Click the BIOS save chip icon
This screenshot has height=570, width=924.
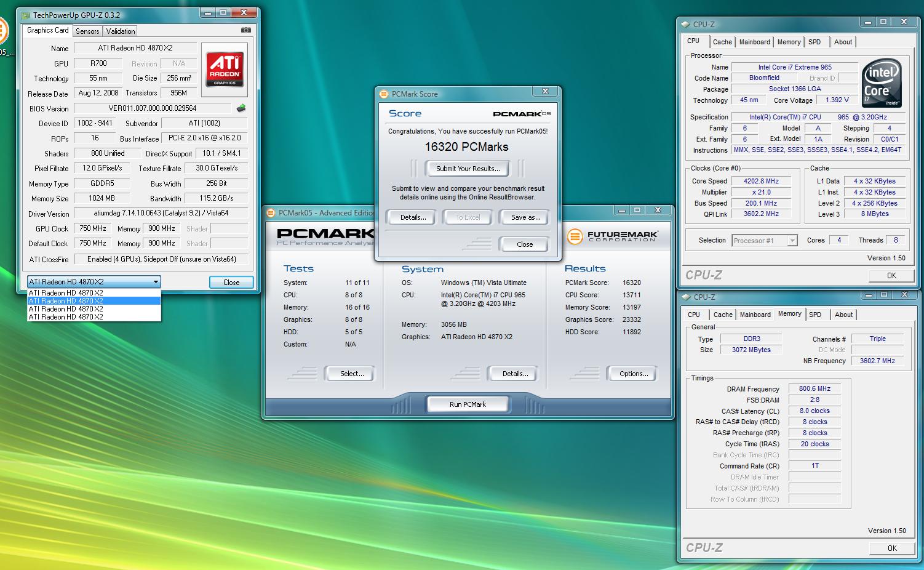(x=241, y=108)
